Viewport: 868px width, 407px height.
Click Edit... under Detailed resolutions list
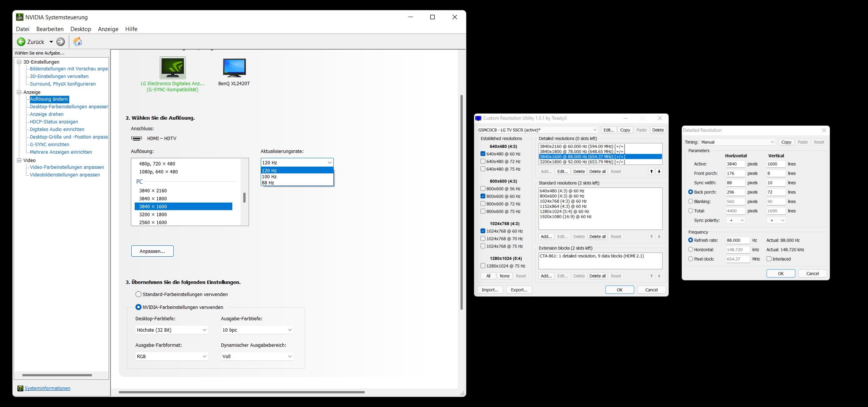562,172
